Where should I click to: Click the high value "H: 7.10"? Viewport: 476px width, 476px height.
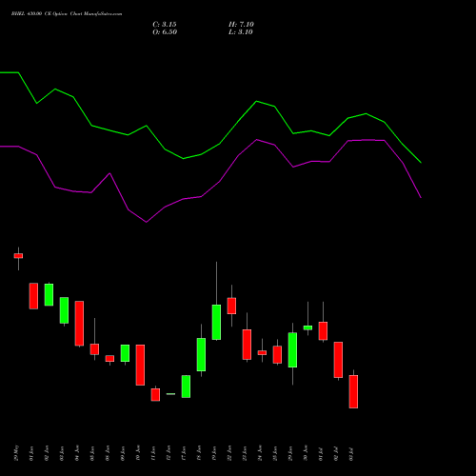click(x=241, y=25)
